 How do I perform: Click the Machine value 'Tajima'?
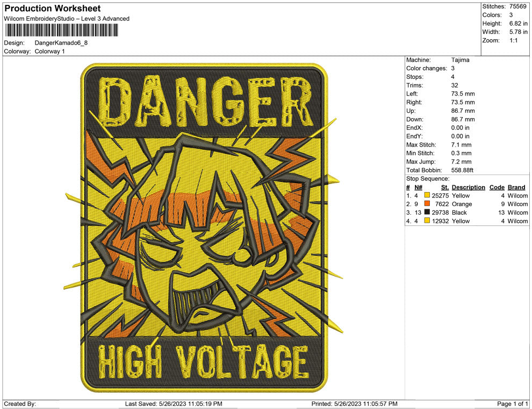click(x=460, y=60)
